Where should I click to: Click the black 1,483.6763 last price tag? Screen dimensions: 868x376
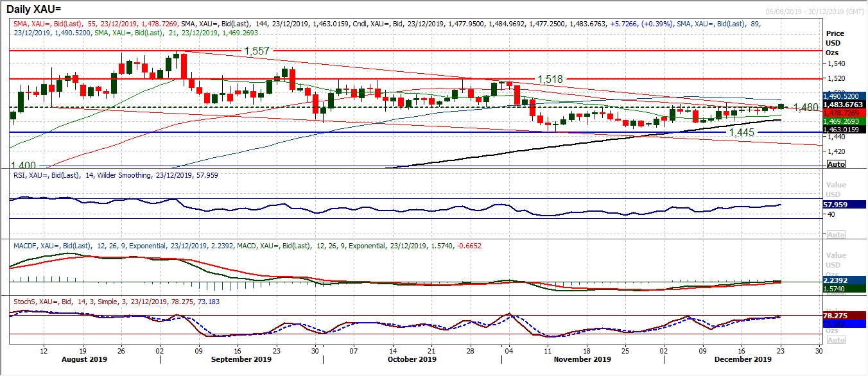846,104
